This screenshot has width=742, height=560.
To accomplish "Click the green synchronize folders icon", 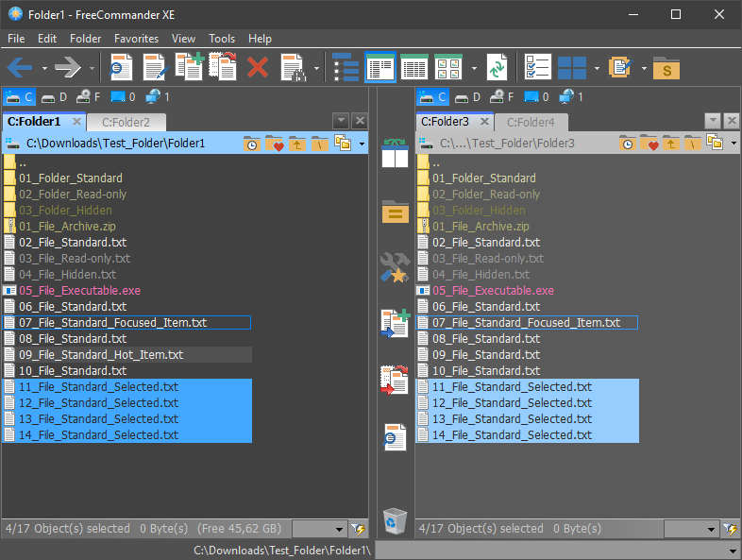I will point(497,68).
